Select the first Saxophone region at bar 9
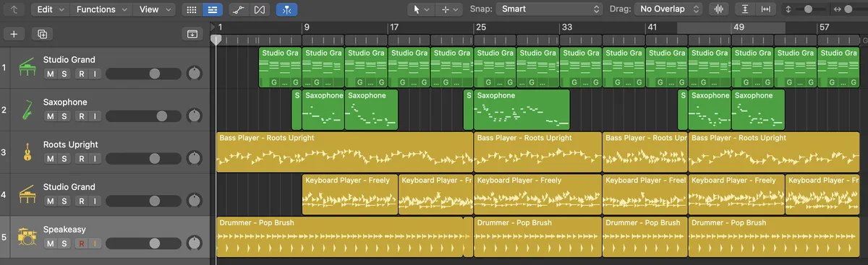 point(323,110)
